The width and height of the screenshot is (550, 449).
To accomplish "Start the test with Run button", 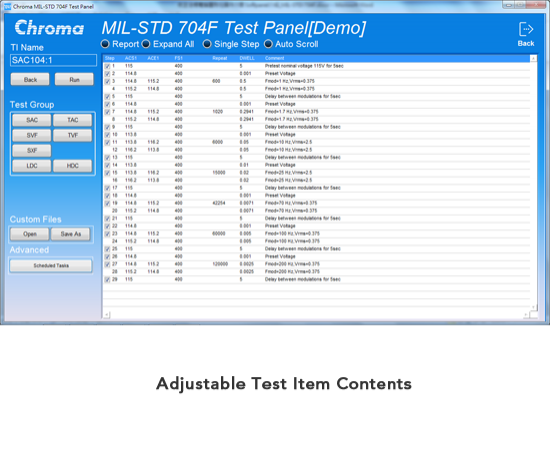I will (74, 80).
